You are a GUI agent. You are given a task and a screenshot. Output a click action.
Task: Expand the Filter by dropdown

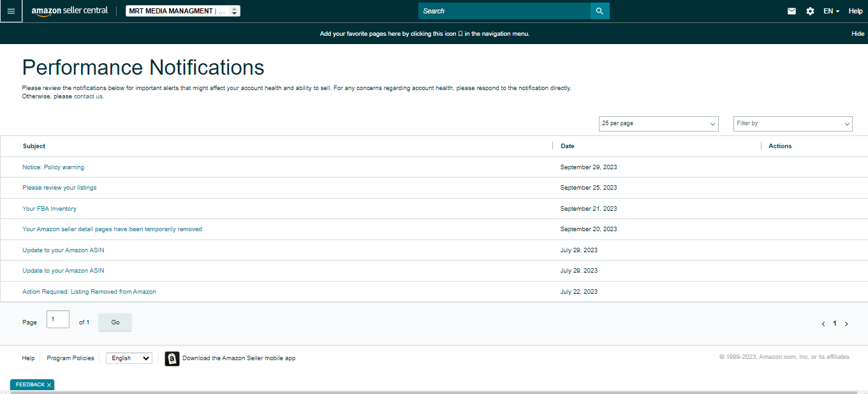tap(793, 123)
